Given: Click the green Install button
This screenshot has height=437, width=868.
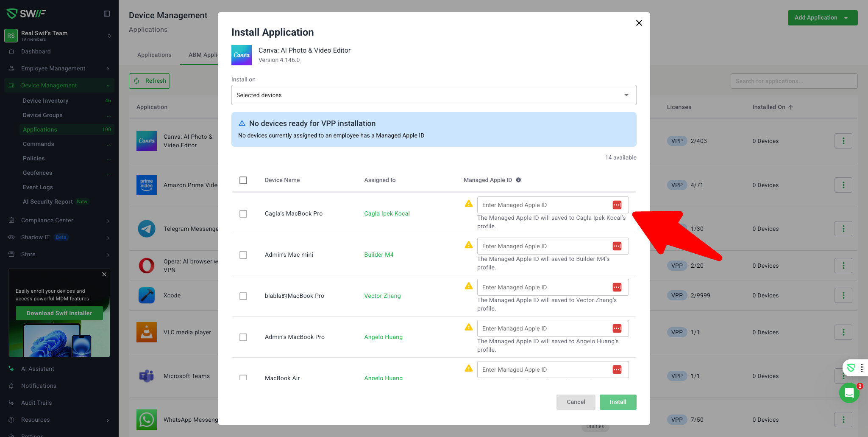Looking at the screenshot, I should point(618,402).
